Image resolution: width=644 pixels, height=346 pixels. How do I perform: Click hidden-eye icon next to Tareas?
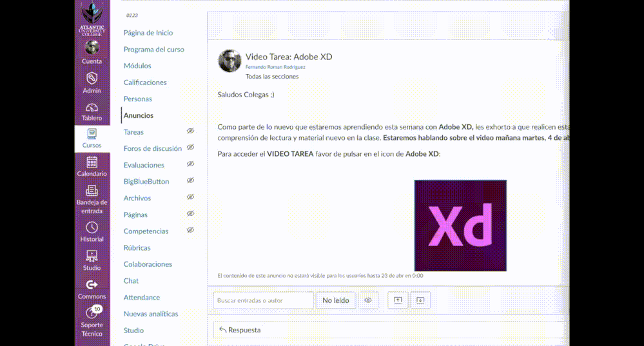(191, 131)
